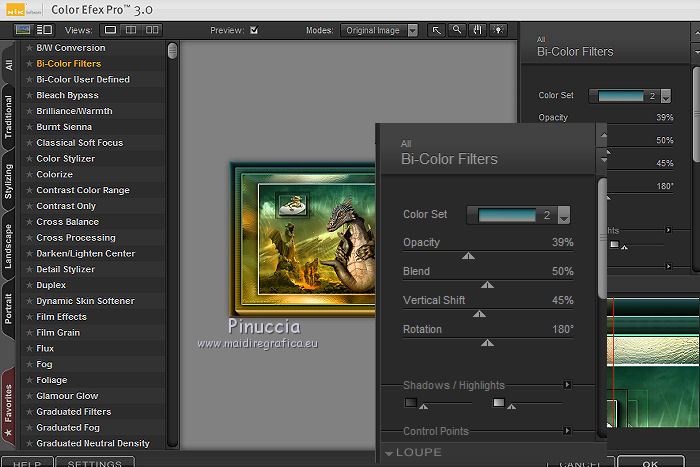Click the dragon preview image

304,240
